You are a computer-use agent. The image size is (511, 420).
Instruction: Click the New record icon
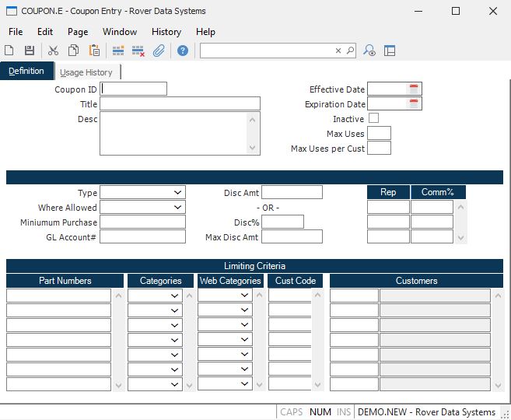tap(9, 51)
